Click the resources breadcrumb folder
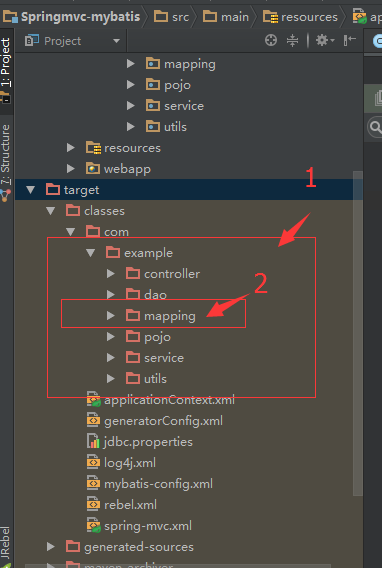The width and height of the screenshot is (382, 568). (301, 17)
